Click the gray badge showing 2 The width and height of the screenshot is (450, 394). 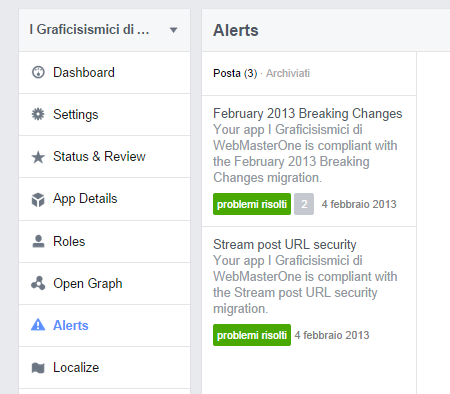[304, 204]
